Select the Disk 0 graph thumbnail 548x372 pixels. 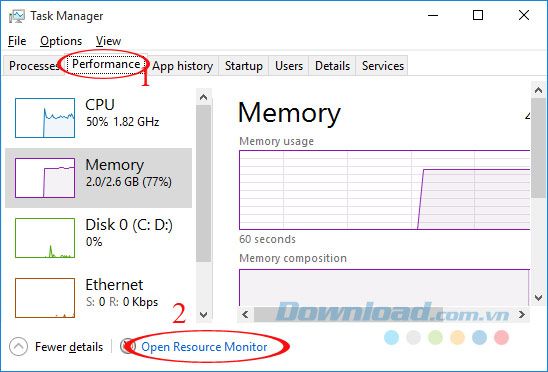45,238
